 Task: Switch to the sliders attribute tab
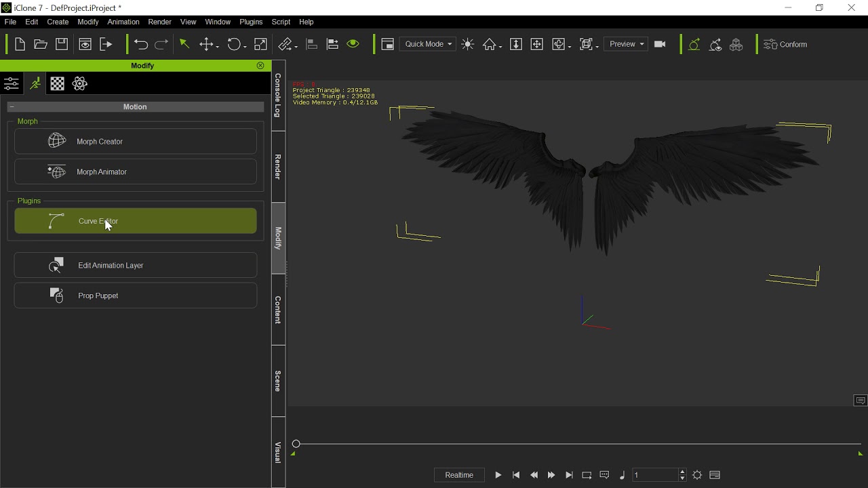coord(12,84)
